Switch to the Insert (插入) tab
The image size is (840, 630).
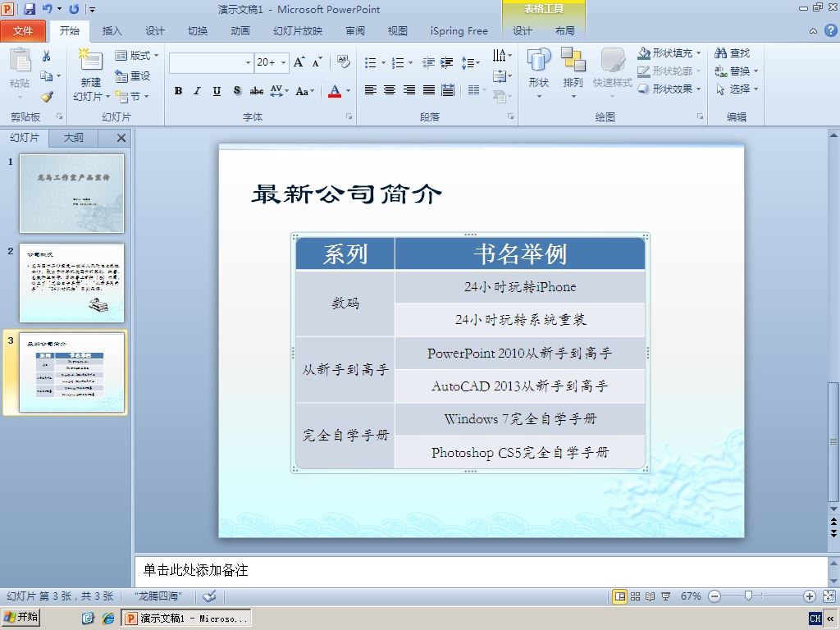(112, 30)
